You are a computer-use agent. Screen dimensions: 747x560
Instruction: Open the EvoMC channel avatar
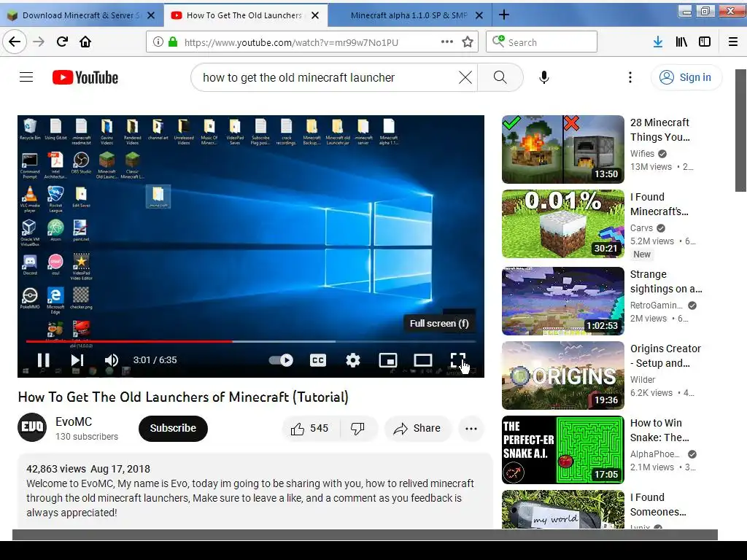click(32, 427)
